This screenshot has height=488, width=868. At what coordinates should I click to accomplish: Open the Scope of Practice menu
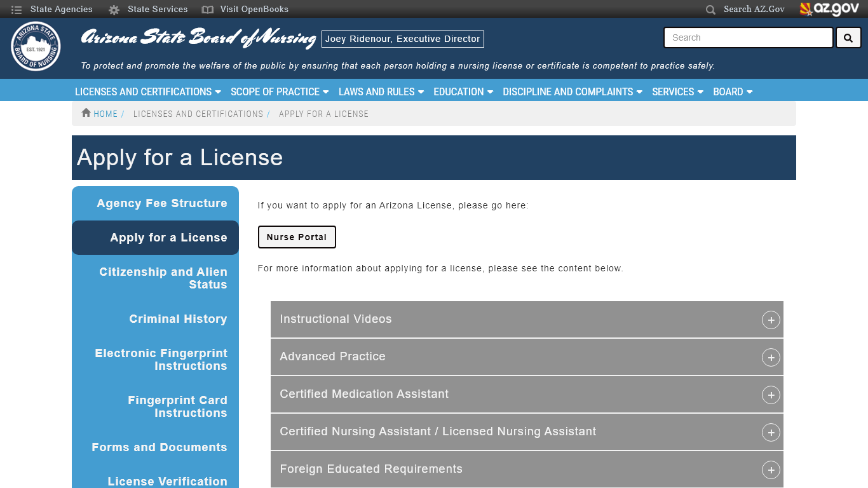tap(280, 91)
